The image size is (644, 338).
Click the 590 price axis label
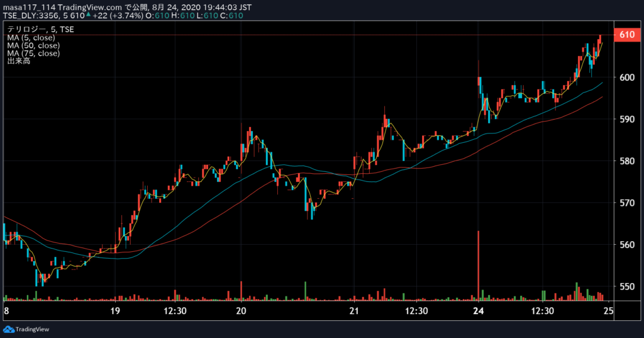627,119
